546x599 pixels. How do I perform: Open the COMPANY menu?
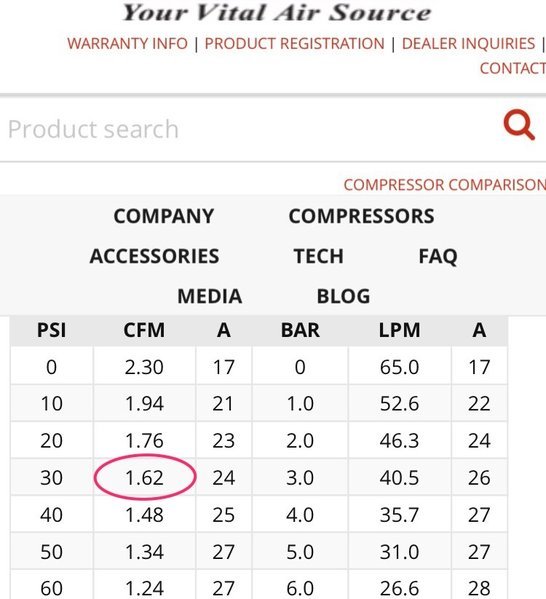click(x=164, y=216)
